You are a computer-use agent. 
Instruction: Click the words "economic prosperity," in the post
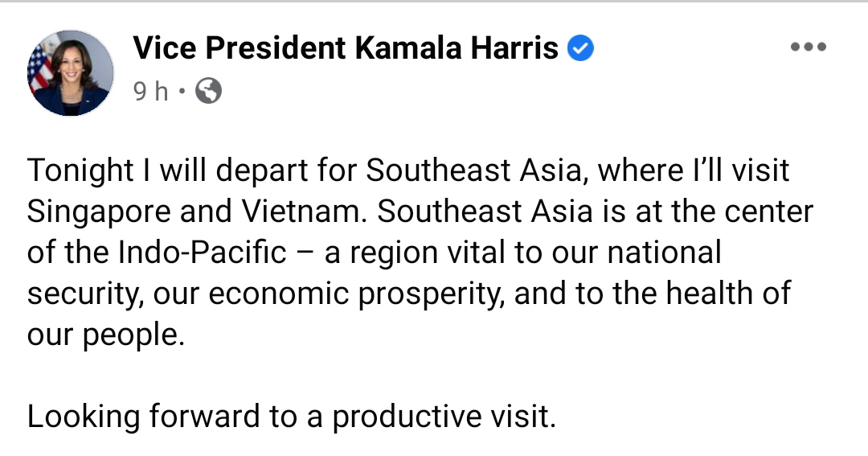[357, 294]
